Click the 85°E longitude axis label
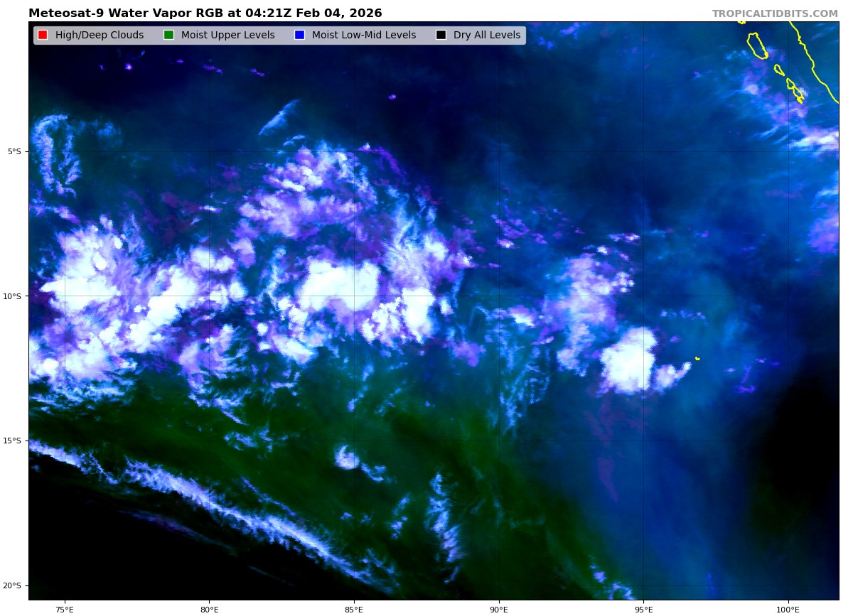The width and height of the screenshot is (853, 616). (x=354, y=609)
